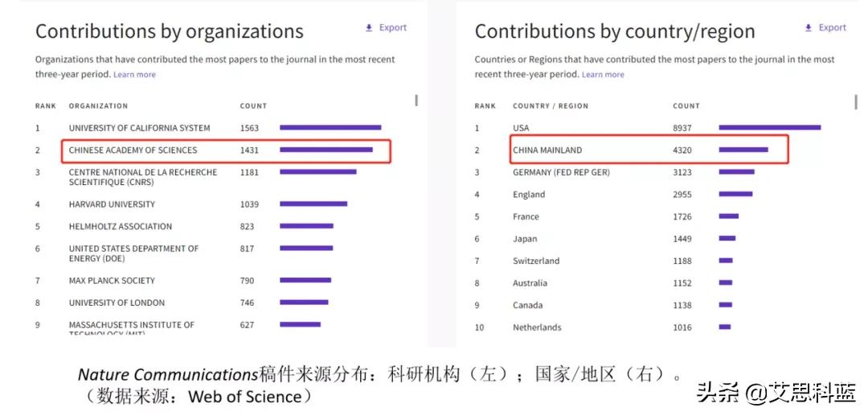
Task: Click COUNT header in country/region table
Action: coord(686,105)
